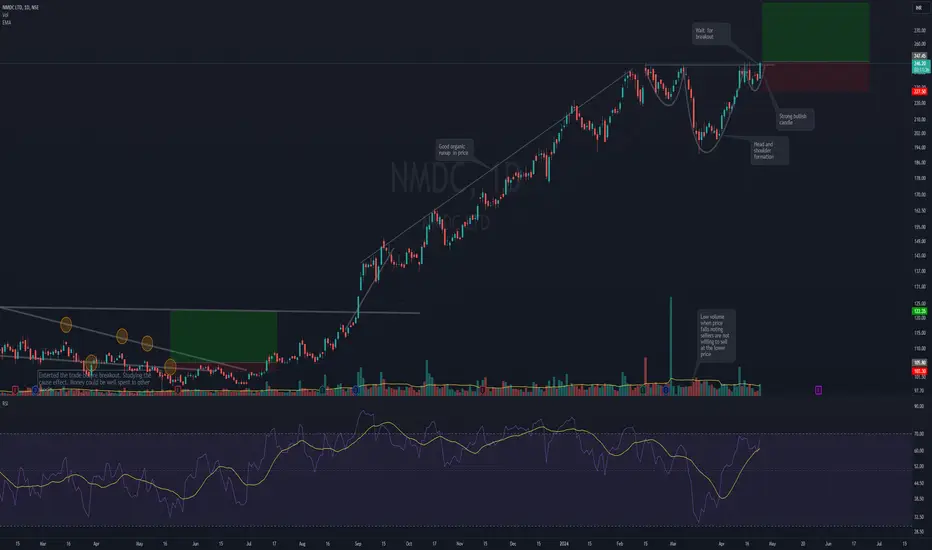The width and height of the screenshot is (932, 550).
Task: Click the 'Head and shoulder formation' callout
Action: pyautogui.click(x=769, y=150)
